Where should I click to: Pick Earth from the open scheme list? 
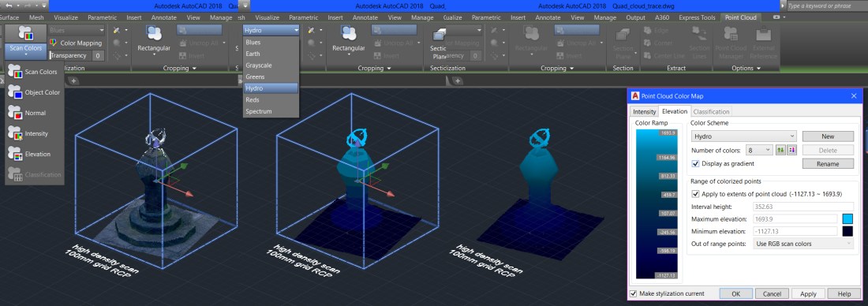click(271, 54)
